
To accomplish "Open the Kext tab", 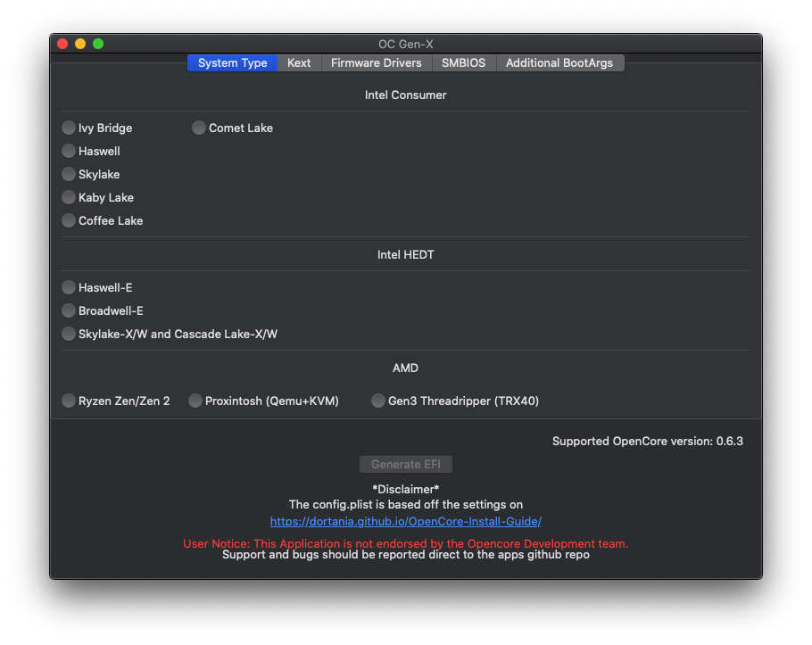I will point(299,63).
